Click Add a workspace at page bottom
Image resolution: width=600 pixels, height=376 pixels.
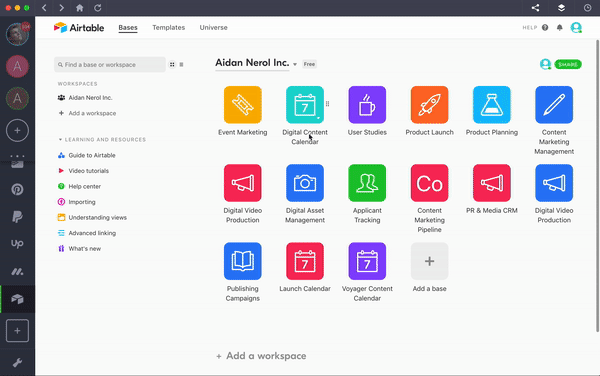(261, 356)
